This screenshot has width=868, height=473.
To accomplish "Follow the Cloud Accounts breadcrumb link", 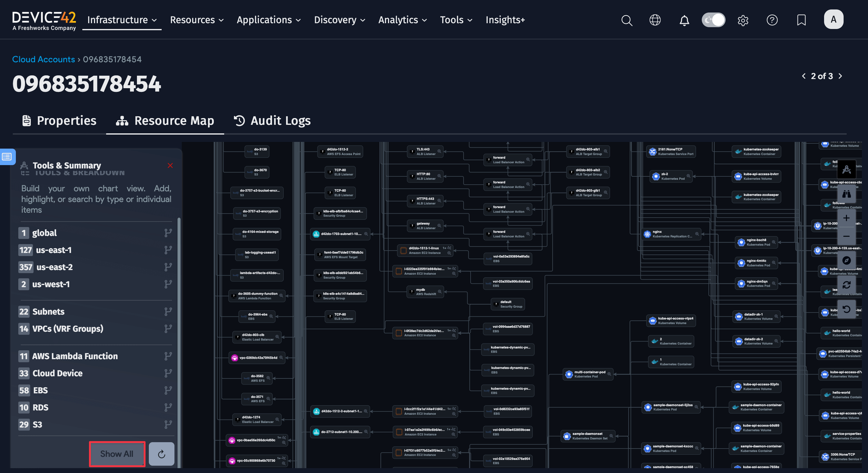I will [x=44, y=59].
